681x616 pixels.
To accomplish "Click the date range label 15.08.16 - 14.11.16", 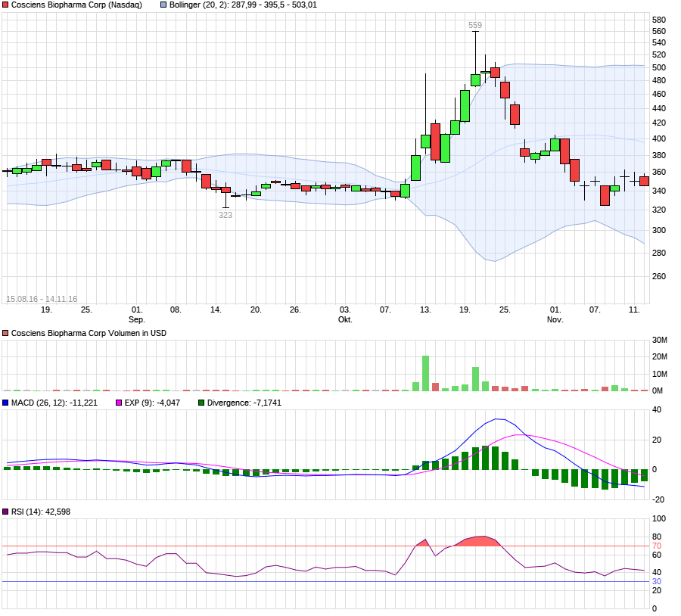I will pos(42,299).
